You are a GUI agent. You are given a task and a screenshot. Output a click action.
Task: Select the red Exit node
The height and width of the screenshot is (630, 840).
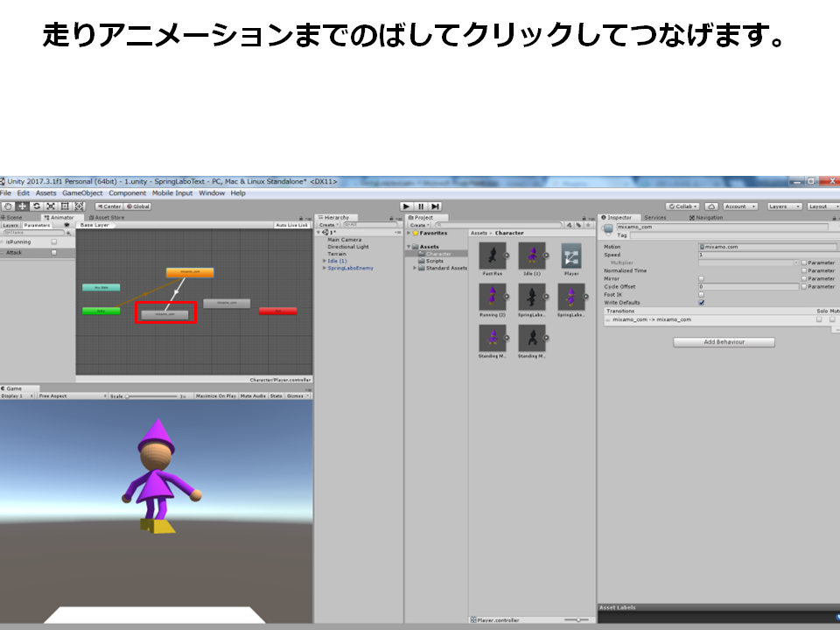(x=278, y=311)
